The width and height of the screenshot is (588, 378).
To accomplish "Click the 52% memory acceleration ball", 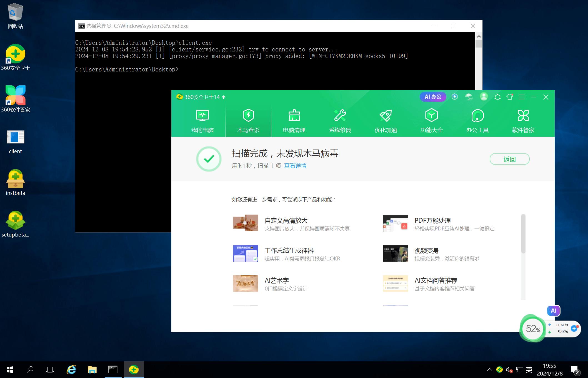I will [x=533, y=329].
